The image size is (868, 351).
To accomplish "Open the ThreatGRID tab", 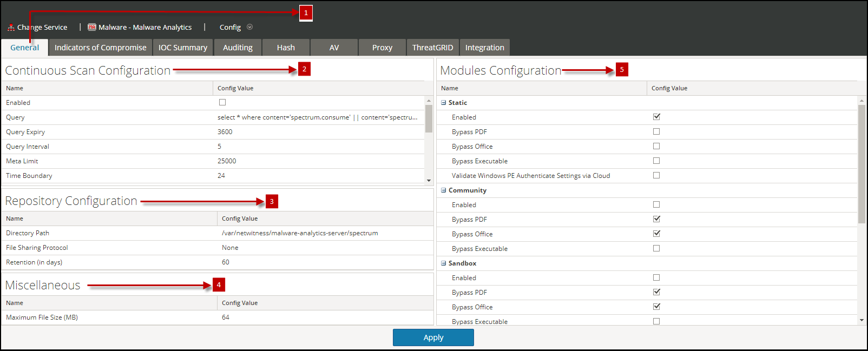I will pyautogui.click(x=432, y=48).
